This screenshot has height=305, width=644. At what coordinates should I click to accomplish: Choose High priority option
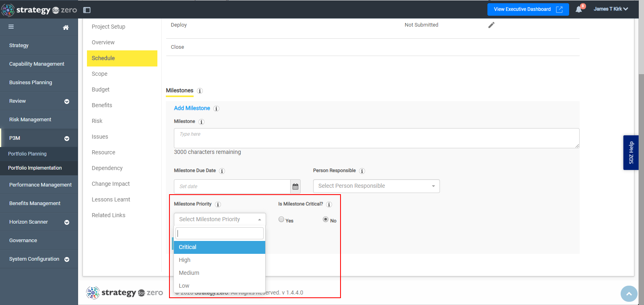pos(219,260)
